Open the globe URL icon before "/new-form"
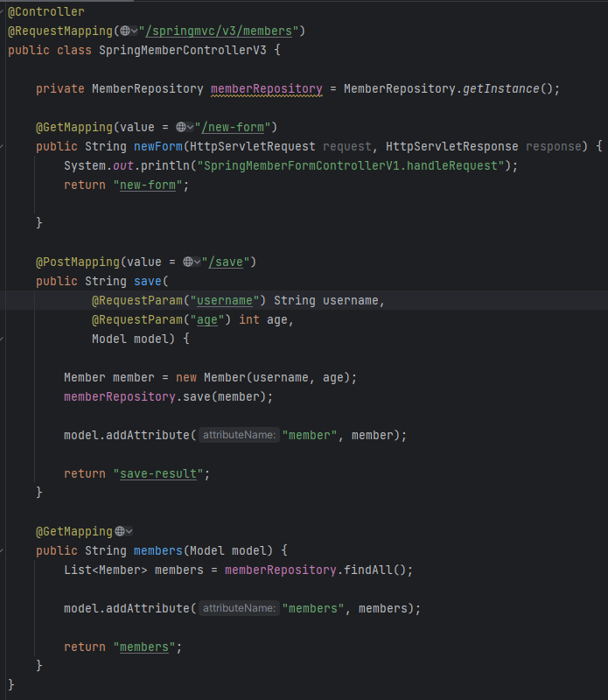This screenshot has width=608, height=700. pos(181,127)
